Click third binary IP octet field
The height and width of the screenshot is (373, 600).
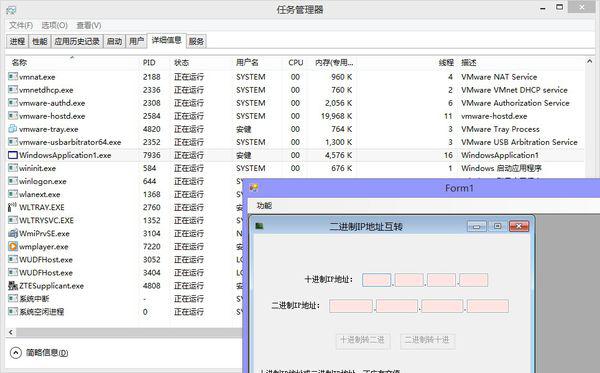coord(442,306)
